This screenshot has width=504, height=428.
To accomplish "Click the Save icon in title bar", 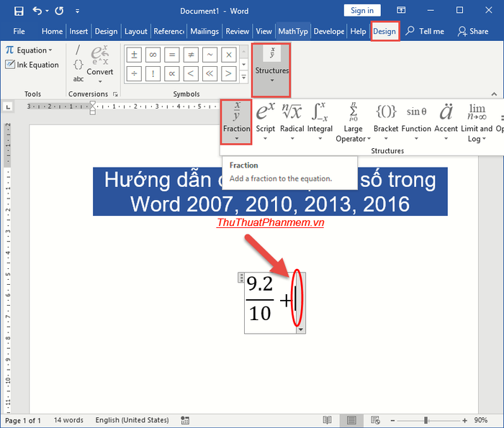I will click(x=19, y=11).
